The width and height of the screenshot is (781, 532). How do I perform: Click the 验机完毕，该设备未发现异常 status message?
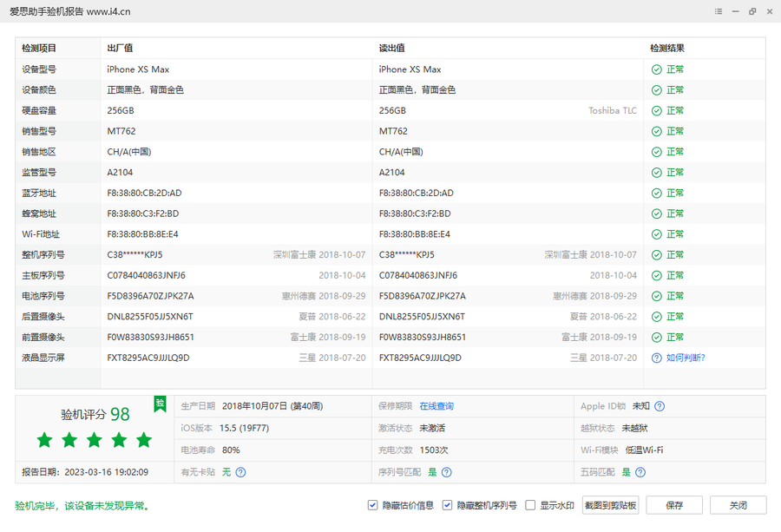click(82, 506)
